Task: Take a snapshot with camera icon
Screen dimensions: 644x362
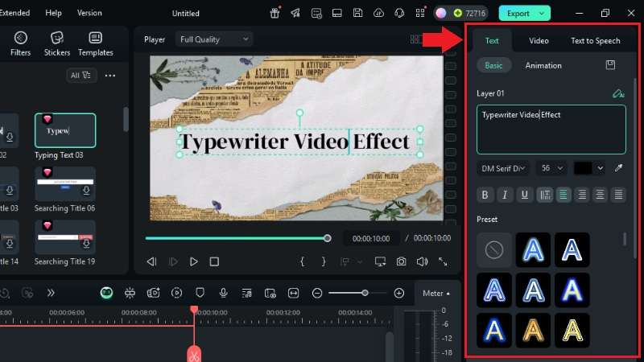Action: tap(401, 261)
